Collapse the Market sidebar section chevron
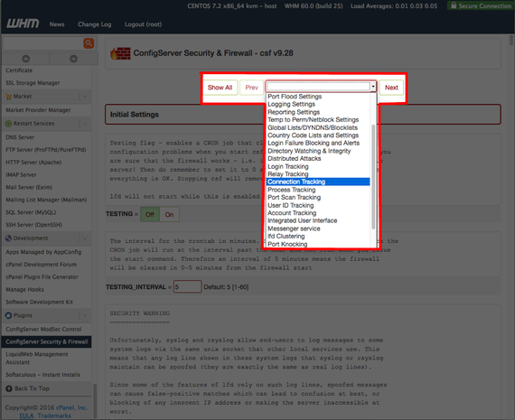This screenshot has width=515, height=420. tap(85, 97)
